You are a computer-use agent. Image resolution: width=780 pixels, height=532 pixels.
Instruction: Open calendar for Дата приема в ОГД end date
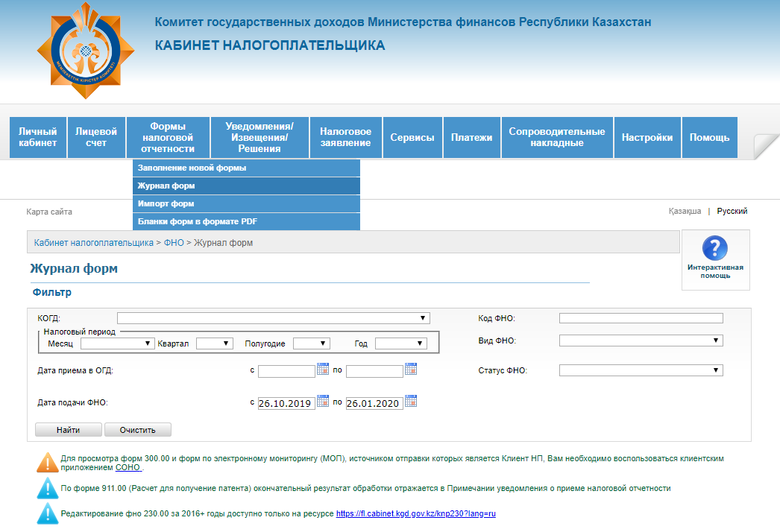tap(411, 370)
